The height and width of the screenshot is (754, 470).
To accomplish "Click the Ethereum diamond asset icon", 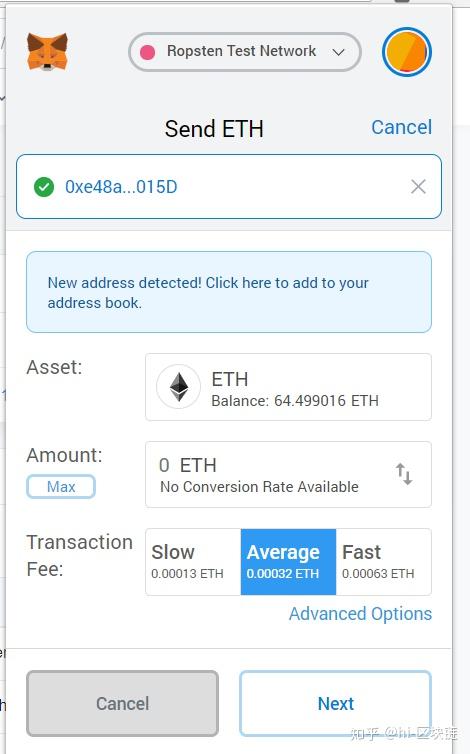I will (178, 387).
